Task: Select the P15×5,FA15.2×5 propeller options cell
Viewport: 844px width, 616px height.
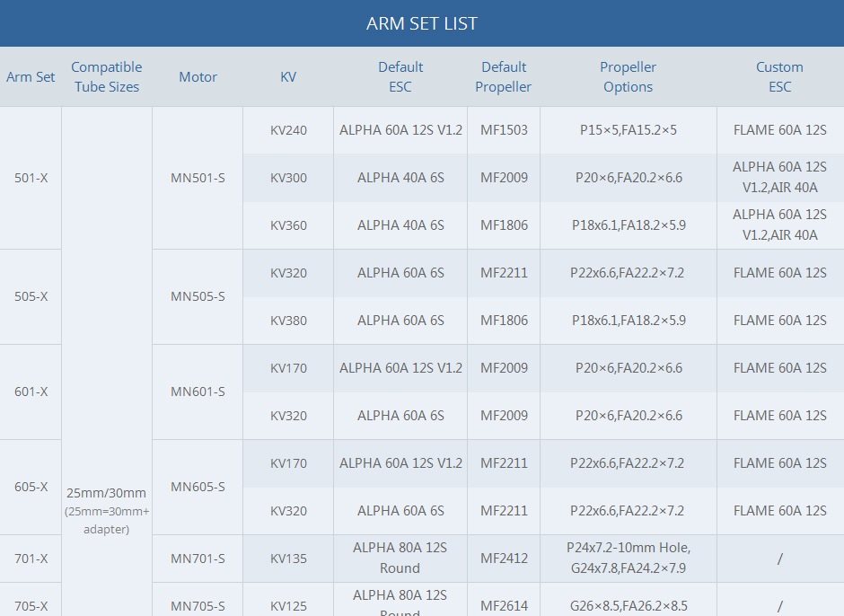Action: (x=628, y=130)
